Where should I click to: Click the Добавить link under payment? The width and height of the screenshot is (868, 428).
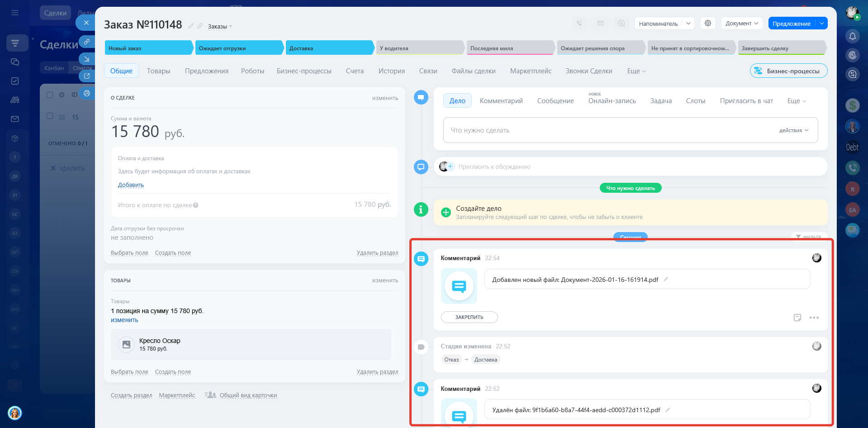coord(131,185)
